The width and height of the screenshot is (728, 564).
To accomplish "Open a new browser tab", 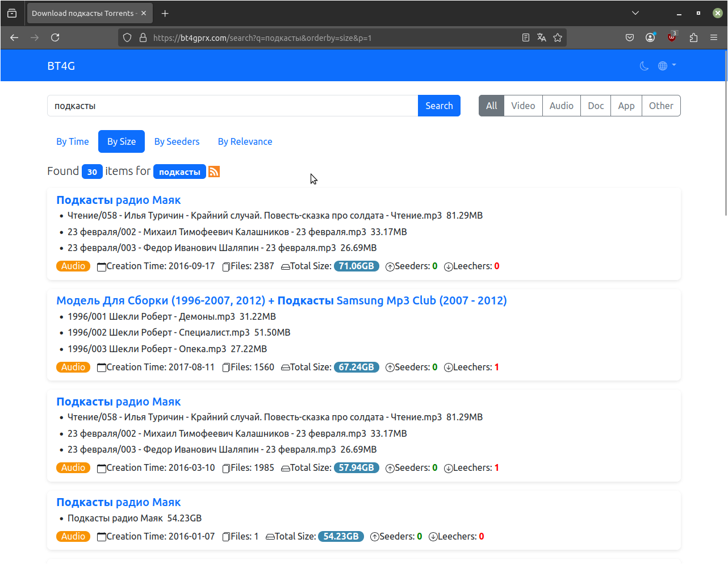I will pyautogui.click(x=165, y=13).
